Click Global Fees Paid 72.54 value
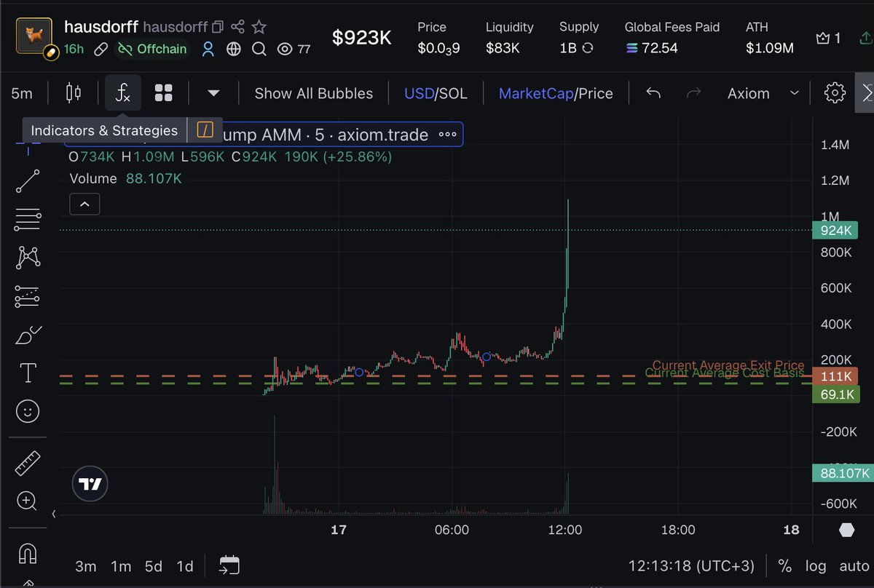This screenshot has width=874, height=588. [651, 49]
